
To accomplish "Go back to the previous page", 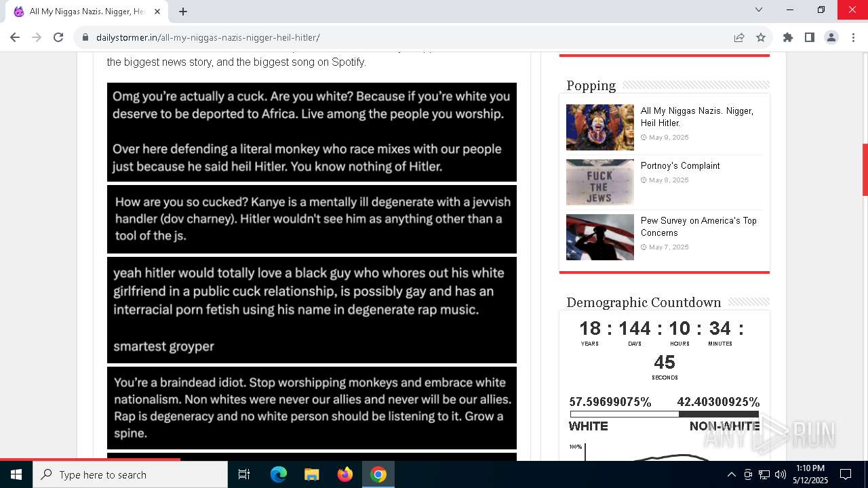I will click(x=15, y=37).
